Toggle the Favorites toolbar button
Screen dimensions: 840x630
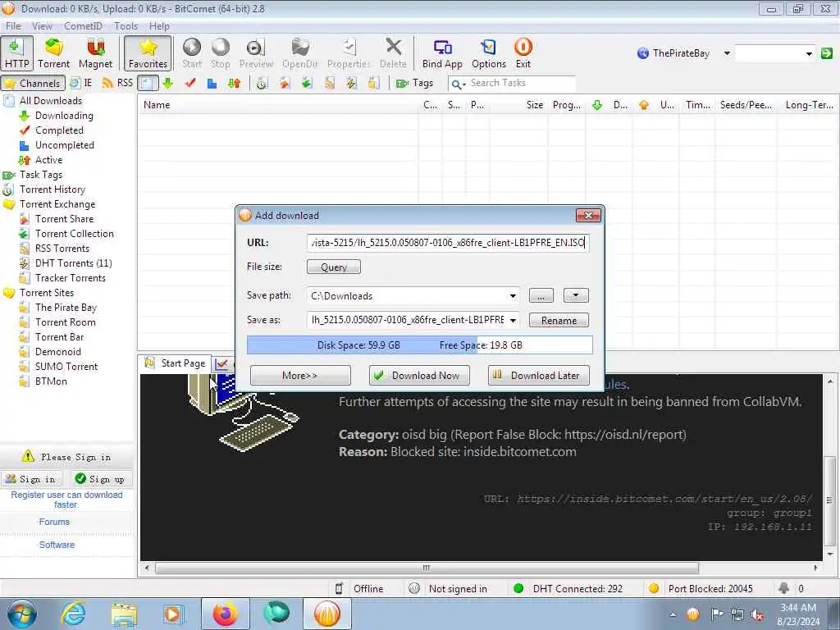(148, 53)
